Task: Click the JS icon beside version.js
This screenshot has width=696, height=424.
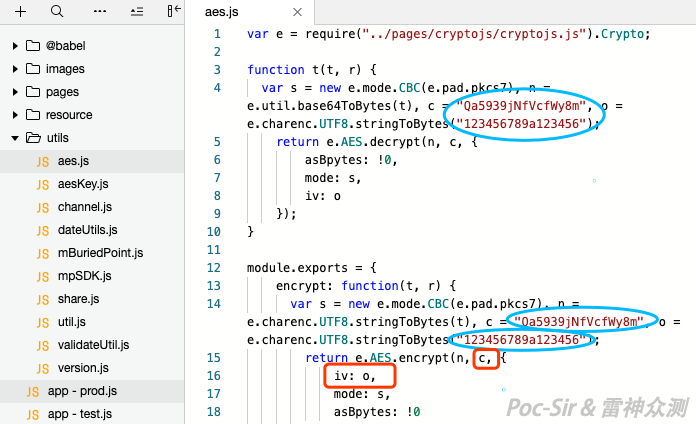Action: click(43, 369)
